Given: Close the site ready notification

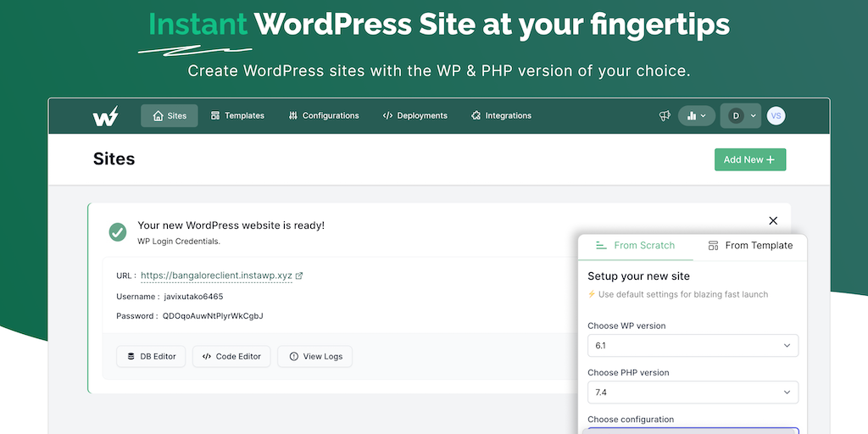Looking at the screenshot, I should [x=773, y=221].
